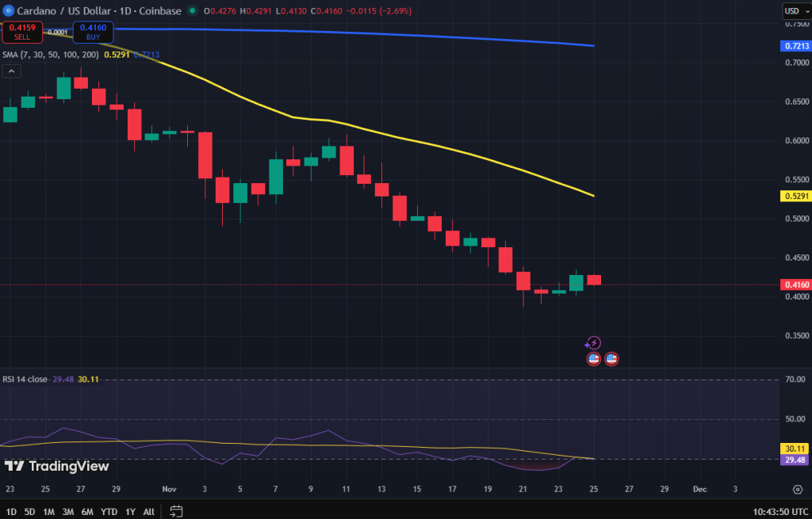Image resolution: width=812 pixels, height=519 pixels.
Task: Open the go-to-date calendar icon
Action: (176, 511)
